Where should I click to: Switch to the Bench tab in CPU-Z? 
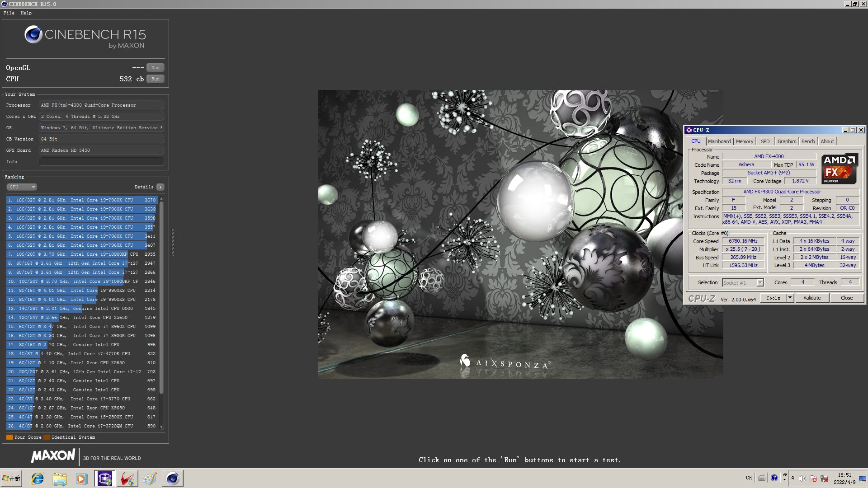point(808,141)
